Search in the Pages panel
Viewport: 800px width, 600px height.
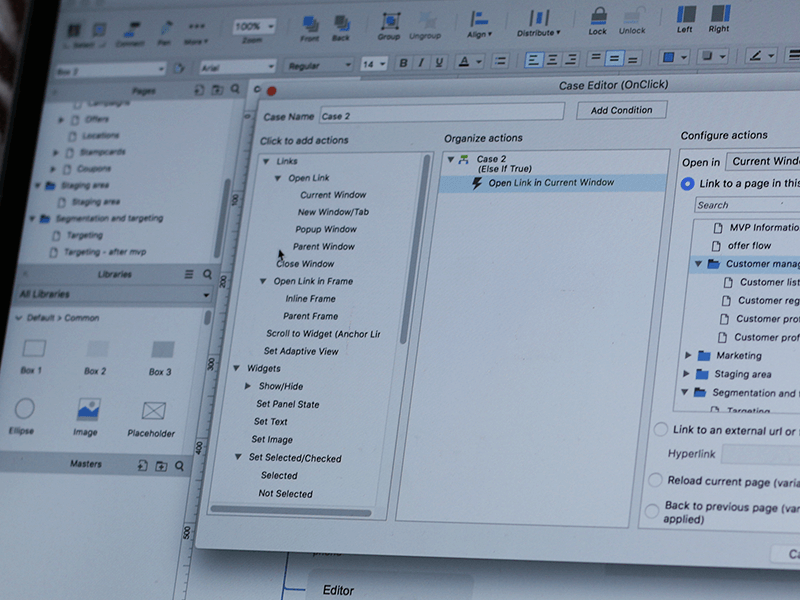235,89
